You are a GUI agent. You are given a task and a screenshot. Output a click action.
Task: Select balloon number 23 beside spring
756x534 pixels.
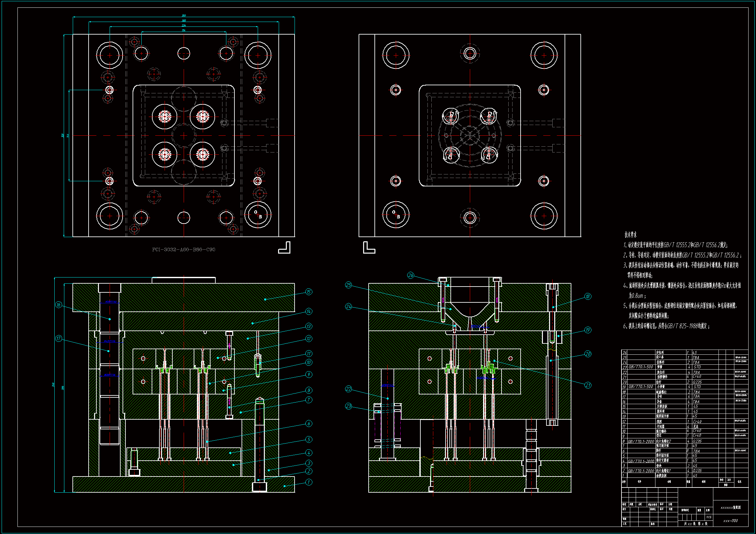click(x=348, y=406)
